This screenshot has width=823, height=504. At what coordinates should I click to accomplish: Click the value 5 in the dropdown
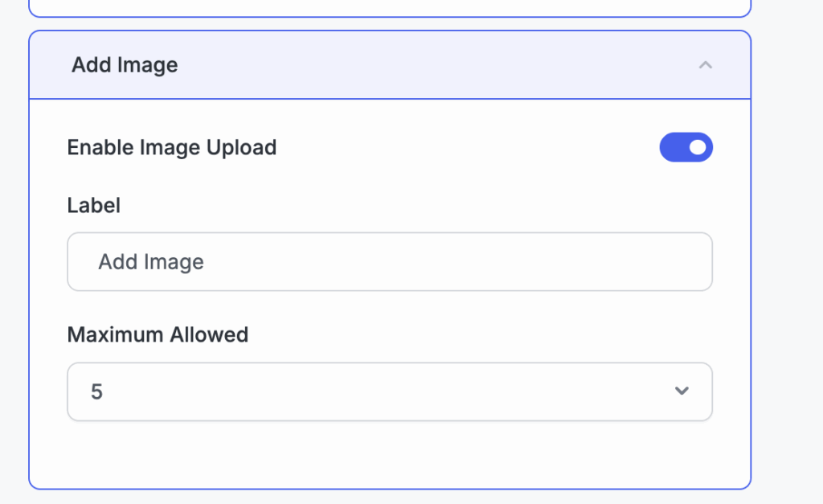click(97, 392)
